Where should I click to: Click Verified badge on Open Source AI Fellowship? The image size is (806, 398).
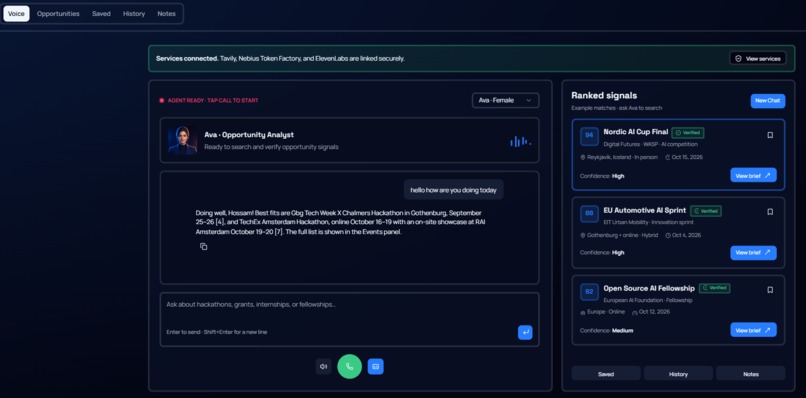pos(715,288)
